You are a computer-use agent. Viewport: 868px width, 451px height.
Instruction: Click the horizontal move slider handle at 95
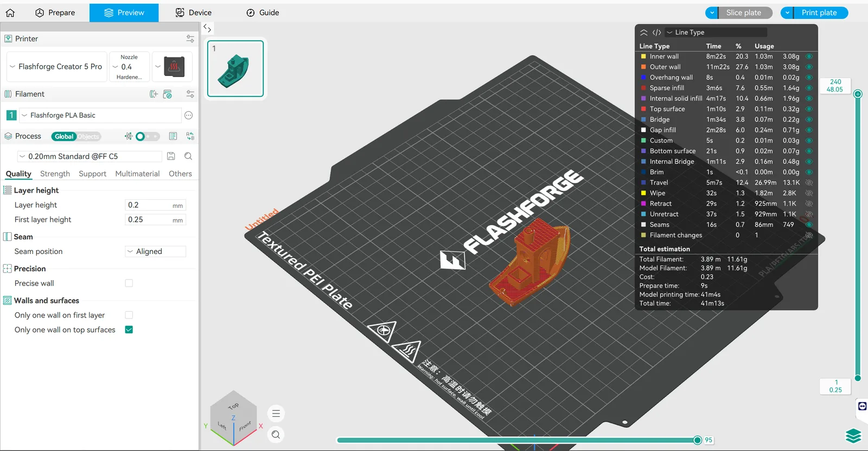pyautogui.click(x=698, y=440)
